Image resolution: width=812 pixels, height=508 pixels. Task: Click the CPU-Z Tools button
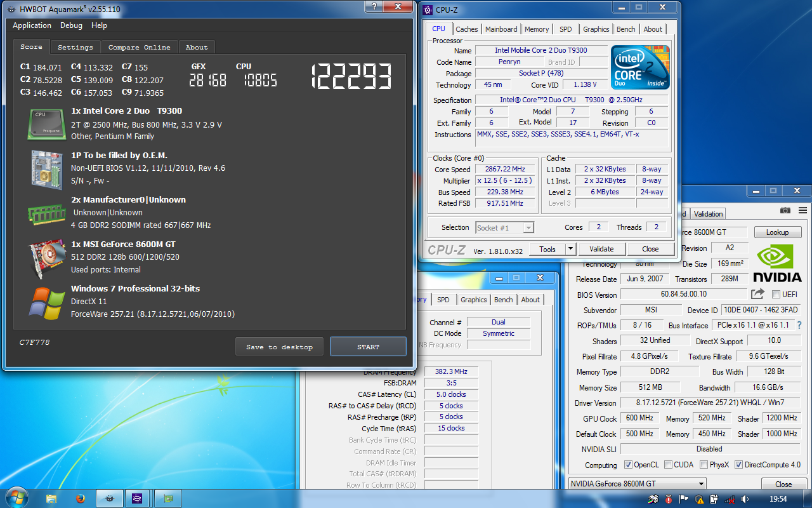pyautogui.click(x=547, y=249)
